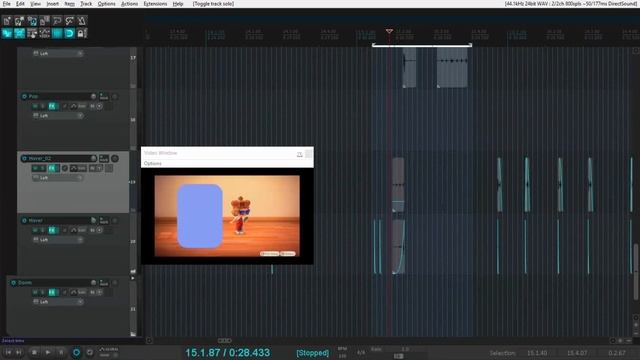Open FX chain for Boom track
Screen dimensions: 640x360
pyautogui.click(x=52, y=292)
